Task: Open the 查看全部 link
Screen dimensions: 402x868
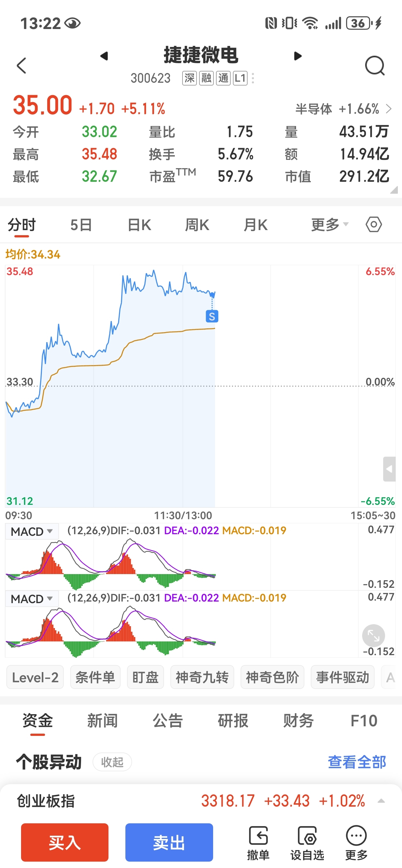Action: point(357,762)
